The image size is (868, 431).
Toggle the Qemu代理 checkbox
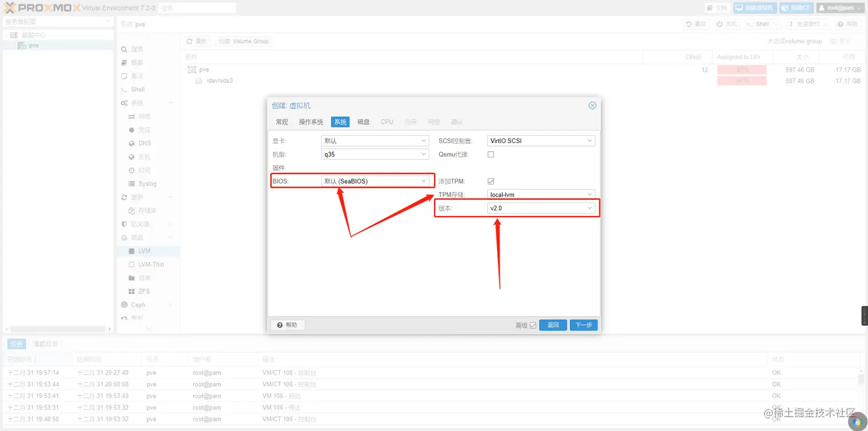[491, 155]
